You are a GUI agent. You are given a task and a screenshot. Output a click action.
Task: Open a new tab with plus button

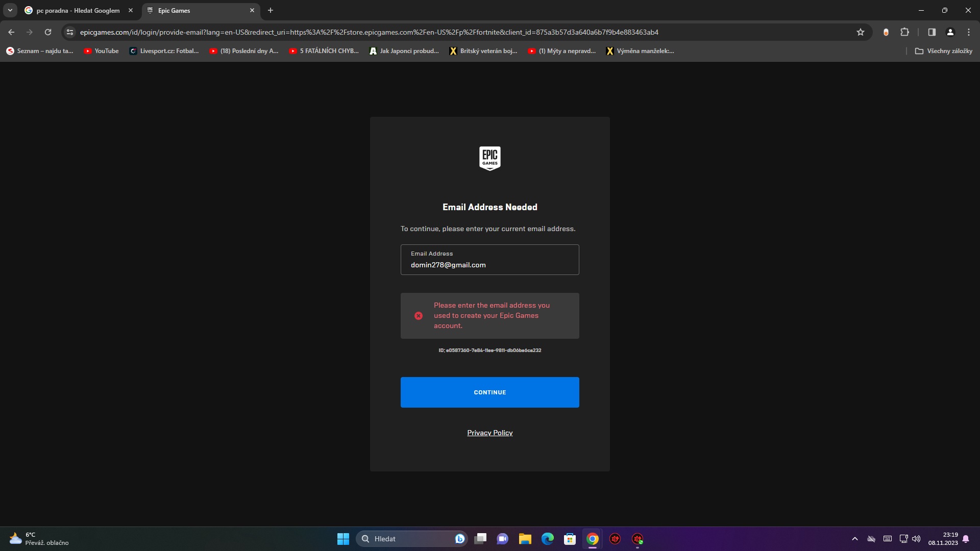tap(271, 10)
